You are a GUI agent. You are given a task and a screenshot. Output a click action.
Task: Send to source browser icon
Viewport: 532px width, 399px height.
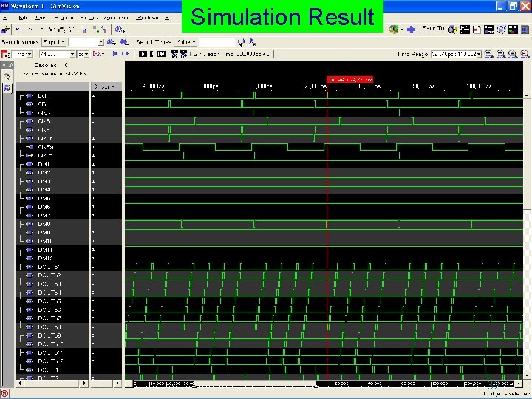coord(477,30)
